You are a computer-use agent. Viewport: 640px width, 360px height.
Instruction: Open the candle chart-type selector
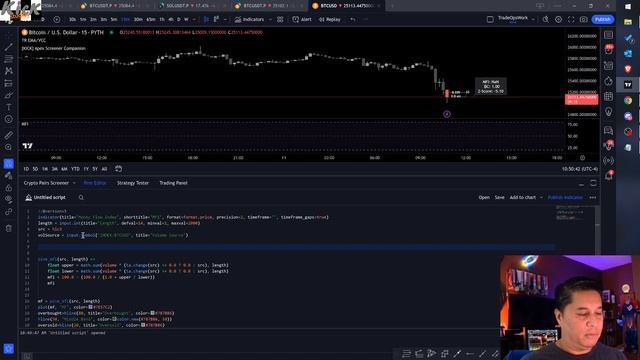tap(207, 19)
